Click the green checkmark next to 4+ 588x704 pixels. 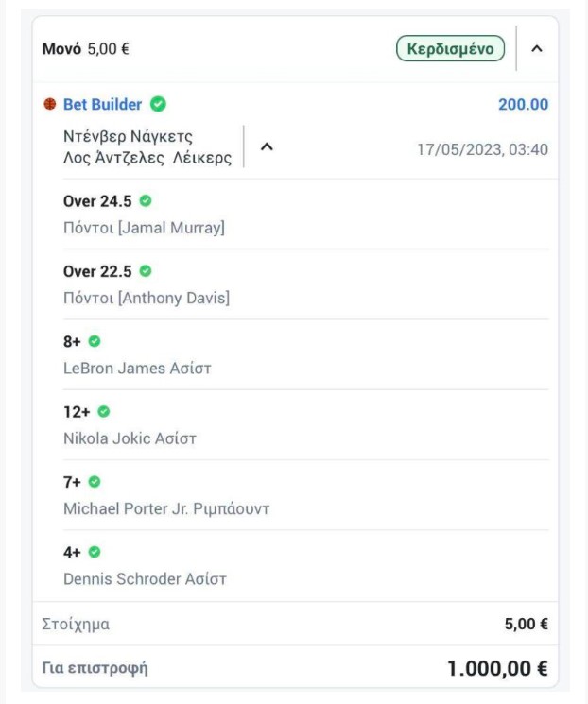click(95, 552)
